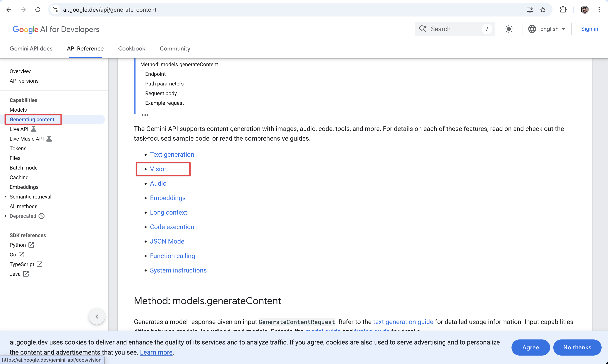The width and height of the screenshot is (608, 364).
Task: Click the search sparkle magnifier icon
Action: click(x=423, y=29)
